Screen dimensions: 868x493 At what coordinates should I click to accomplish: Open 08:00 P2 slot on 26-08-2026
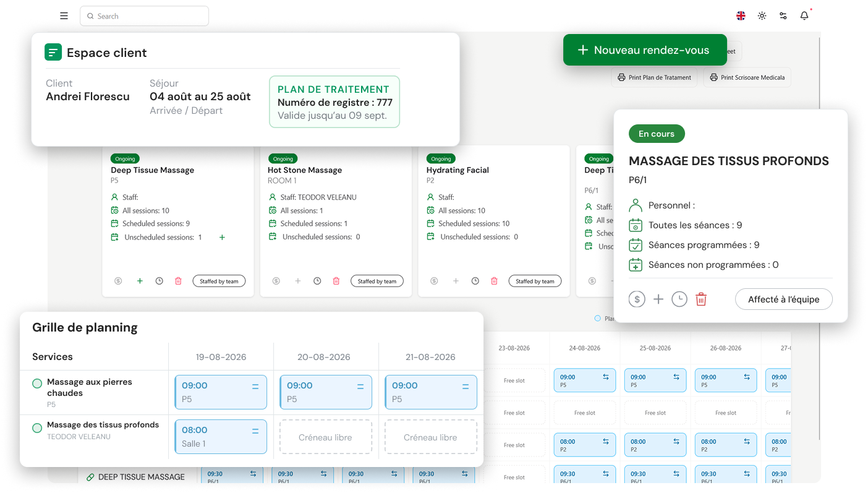pyautogui.click(x=726, y=445)
